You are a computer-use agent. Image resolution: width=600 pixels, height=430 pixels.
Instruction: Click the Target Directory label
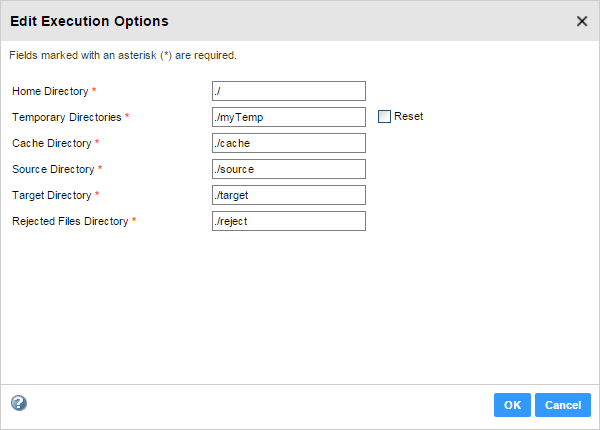click(x=52, y=196)
